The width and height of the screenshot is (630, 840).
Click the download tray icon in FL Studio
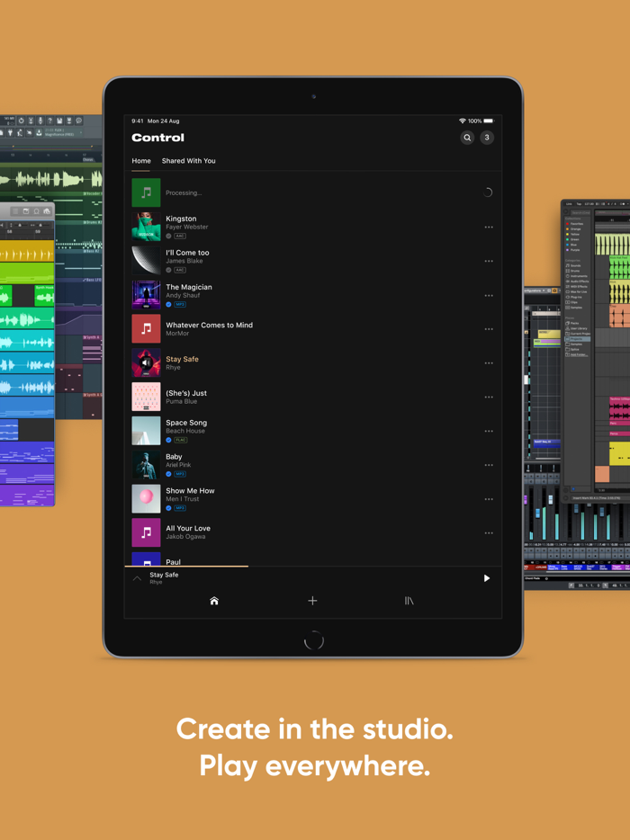[39, 133]
